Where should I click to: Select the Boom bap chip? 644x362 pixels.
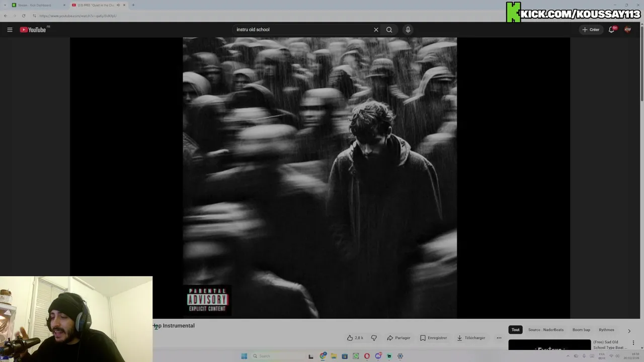(x=581, y=330)
